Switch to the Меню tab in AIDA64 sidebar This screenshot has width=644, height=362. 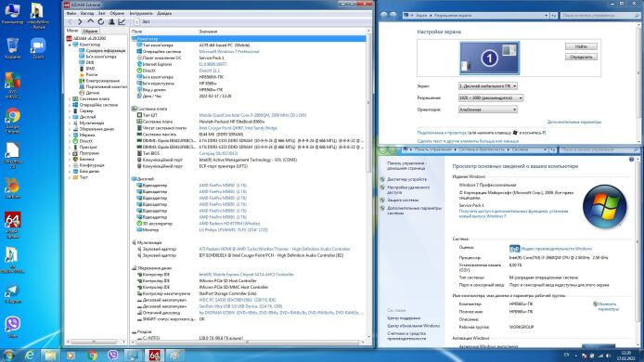[72, 31]
